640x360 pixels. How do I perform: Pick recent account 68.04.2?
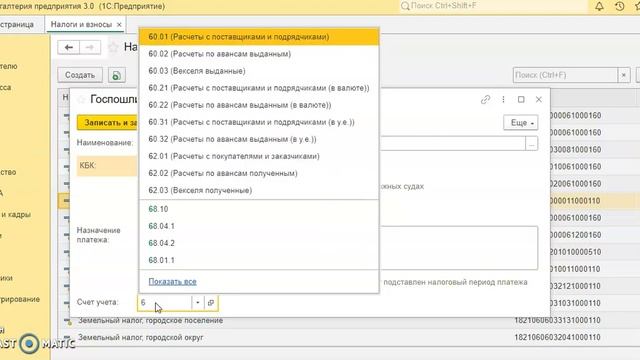(x=259, y=243)
